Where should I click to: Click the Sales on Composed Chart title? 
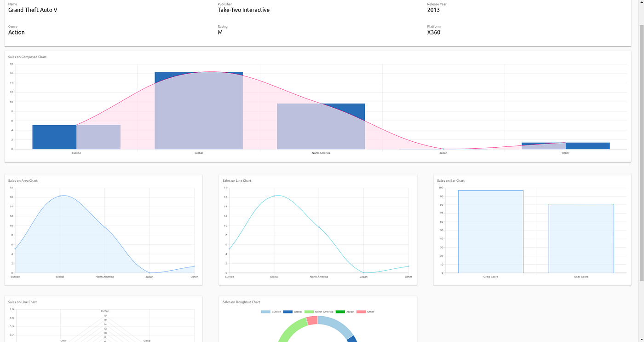click(27, 57)
